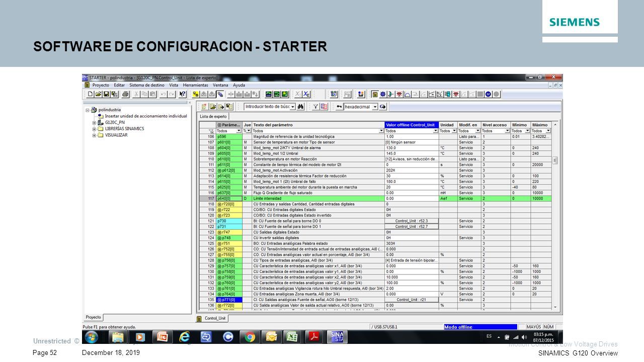Click the Modo offline status indicator
Viewport: 644px width, 362px height.
point(480,327)
